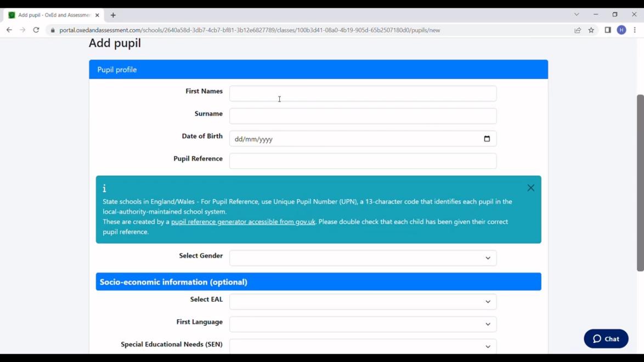
Task: Open the Chrome profile avatar
Action: (x=622, y=30)
